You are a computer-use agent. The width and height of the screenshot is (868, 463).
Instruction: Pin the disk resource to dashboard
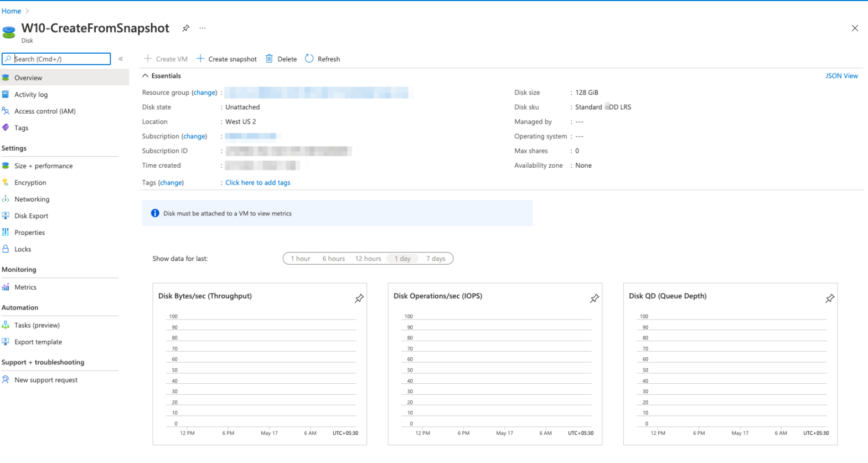tap(186, 28)
